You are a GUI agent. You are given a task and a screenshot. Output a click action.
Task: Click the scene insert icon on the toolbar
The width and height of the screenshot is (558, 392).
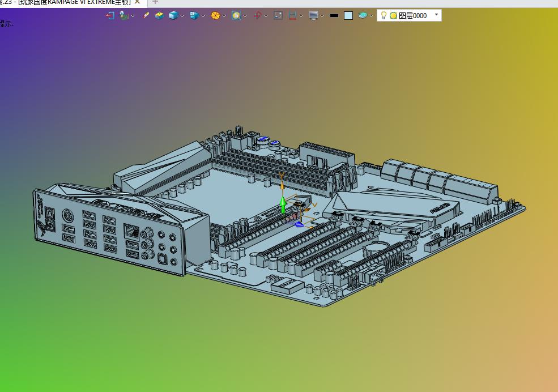pyautogui.click(x=124, y=16)
